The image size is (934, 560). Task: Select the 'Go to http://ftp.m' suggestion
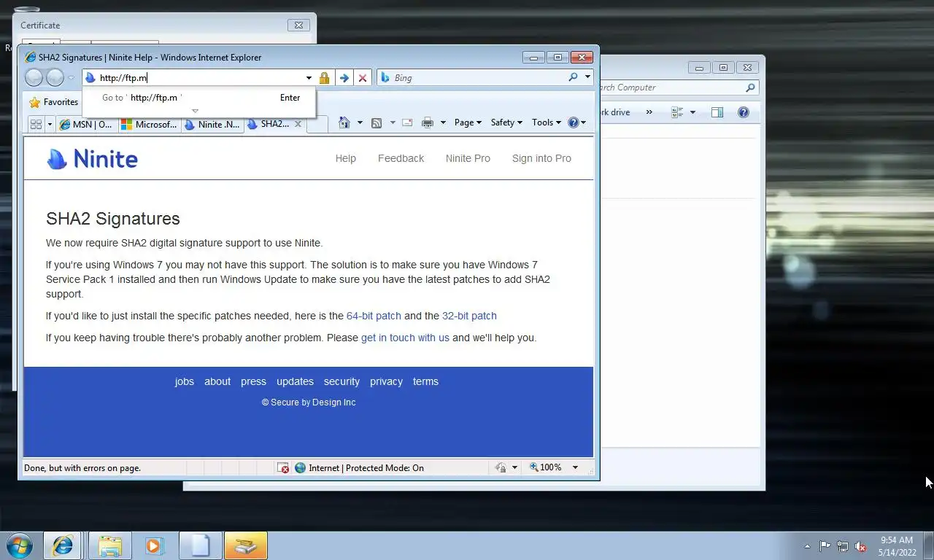pos(198,98)
